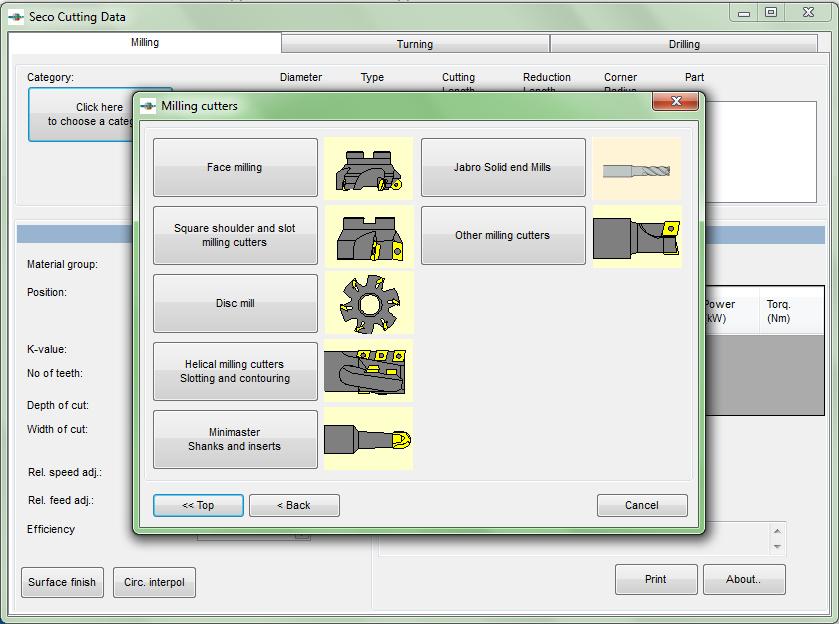The image size is (839, 624).
Task: Click the Type column label
Action: pyautogui.click(x=372, y=77)
